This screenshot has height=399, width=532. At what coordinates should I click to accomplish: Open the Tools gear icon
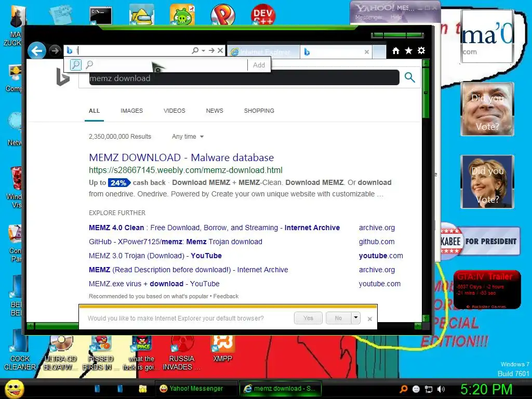tap(421, 50)
